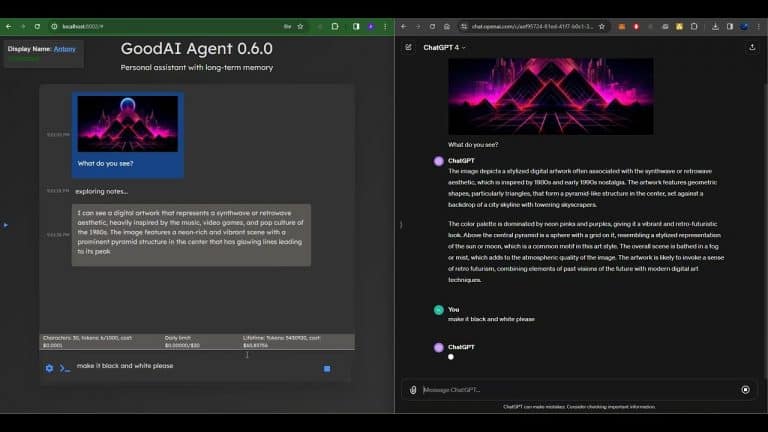Open extensions puzzle icon in ChatGPT window

pos(694,26)
